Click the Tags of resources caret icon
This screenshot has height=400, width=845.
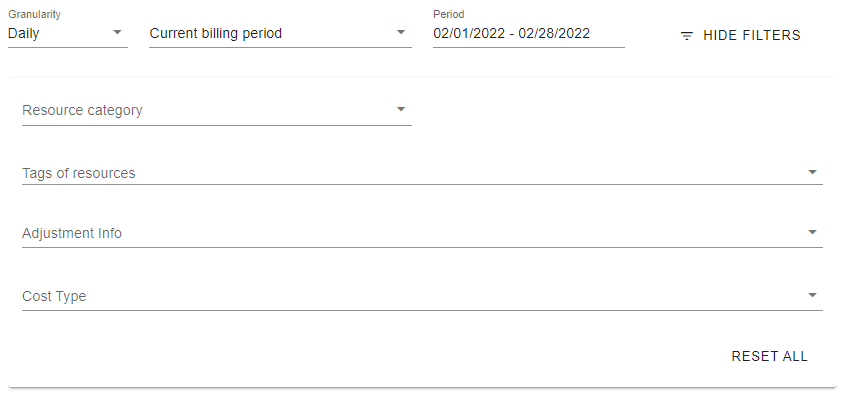pyautogui.click(x=812, y=172)
